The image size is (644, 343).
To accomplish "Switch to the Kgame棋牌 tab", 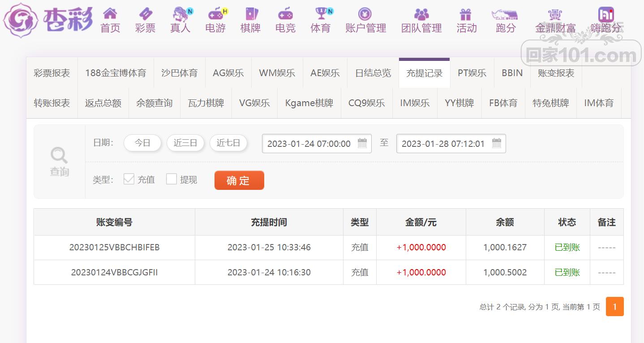I will click(x=309, y=103).
